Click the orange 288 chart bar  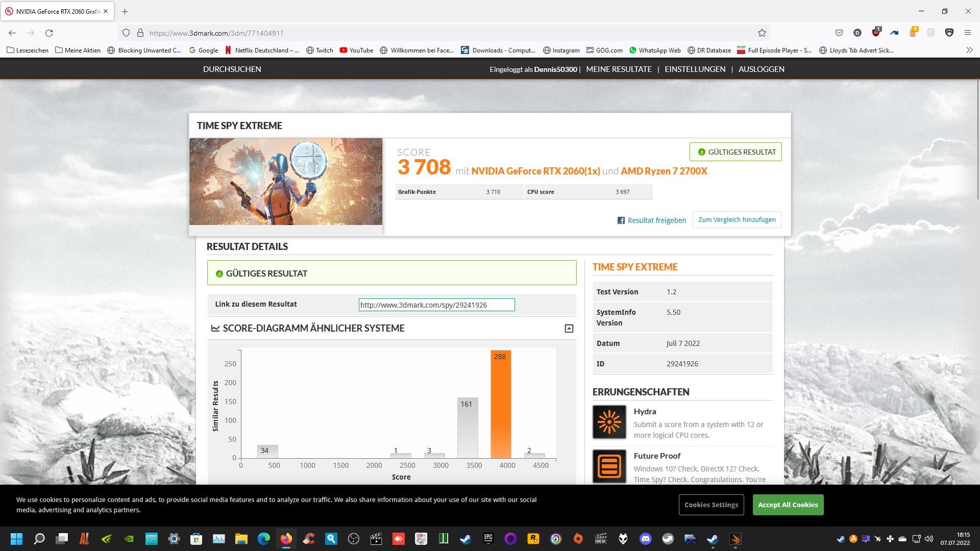click(500, 404)
